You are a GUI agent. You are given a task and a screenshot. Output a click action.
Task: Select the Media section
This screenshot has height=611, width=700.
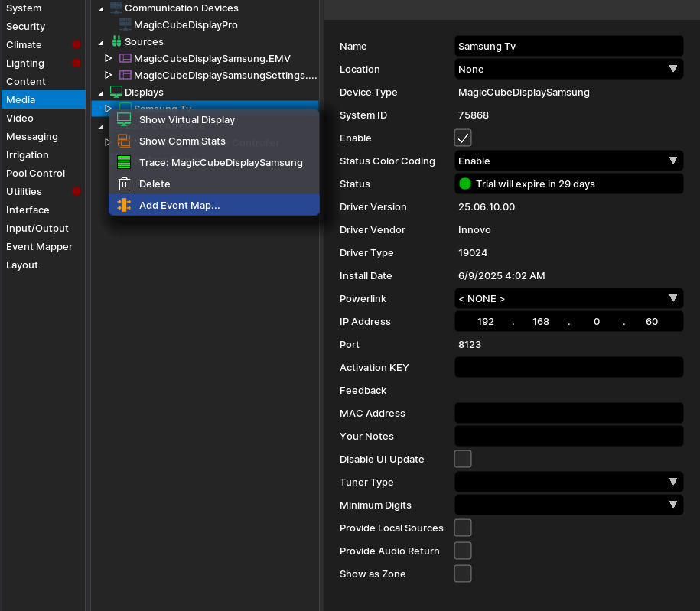44,99
